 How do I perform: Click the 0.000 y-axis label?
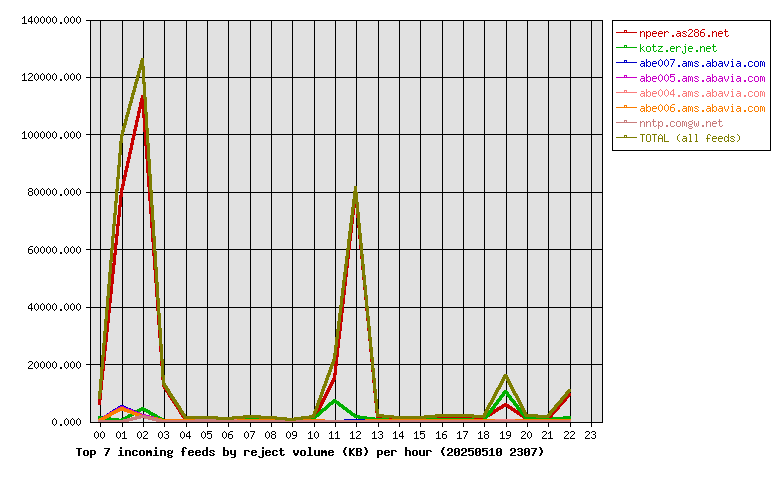click(66, 422)
